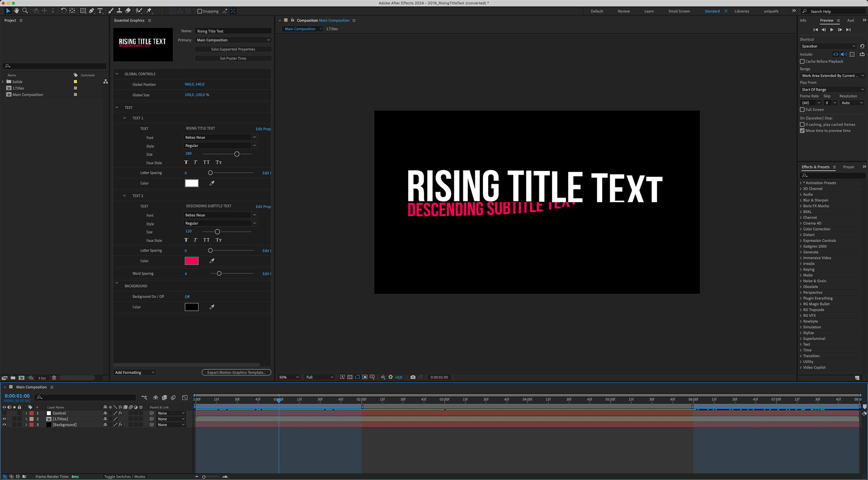Open the Add Formatting dropdown
This screenshot has height=480, width=868.
(x=134, y=372)
